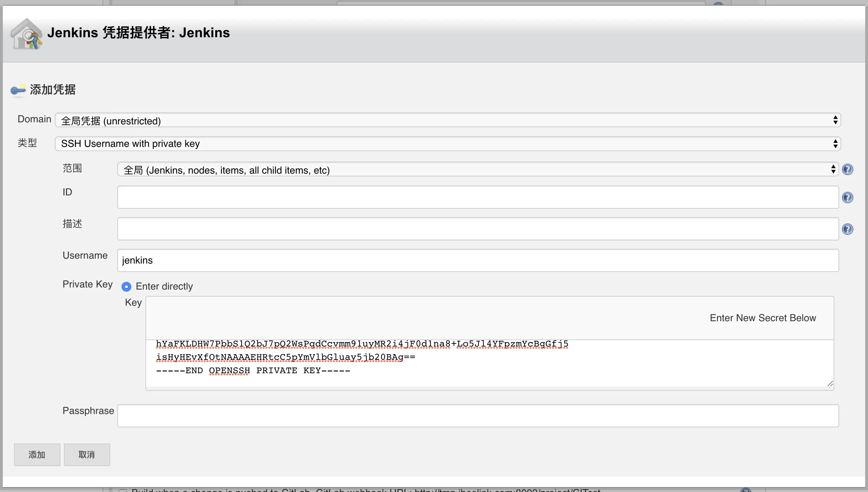Select the Enter directly radio button

(126, 287)
